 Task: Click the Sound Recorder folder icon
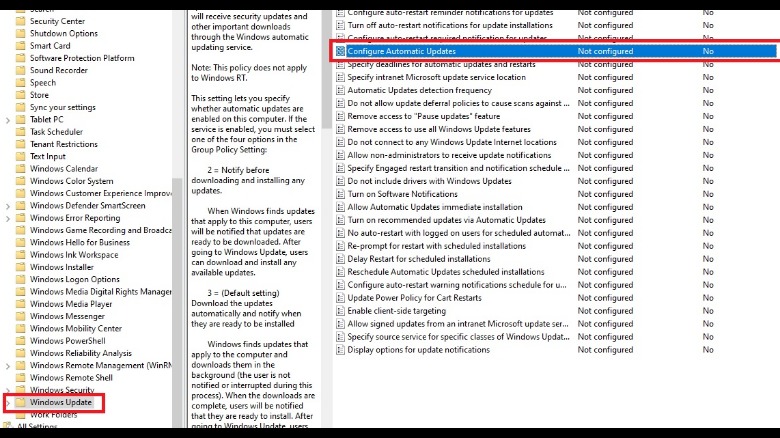pyautogui.click(x=20, y=70)
